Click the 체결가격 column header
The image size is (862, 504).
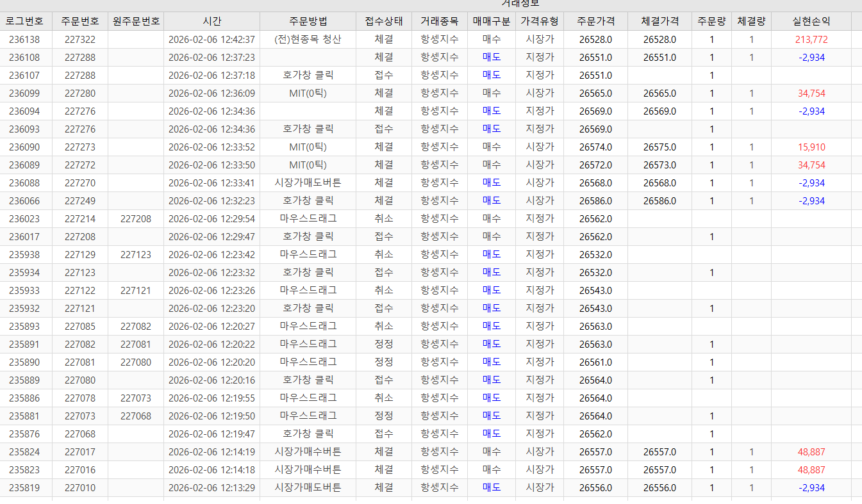[x=659, y=21]
